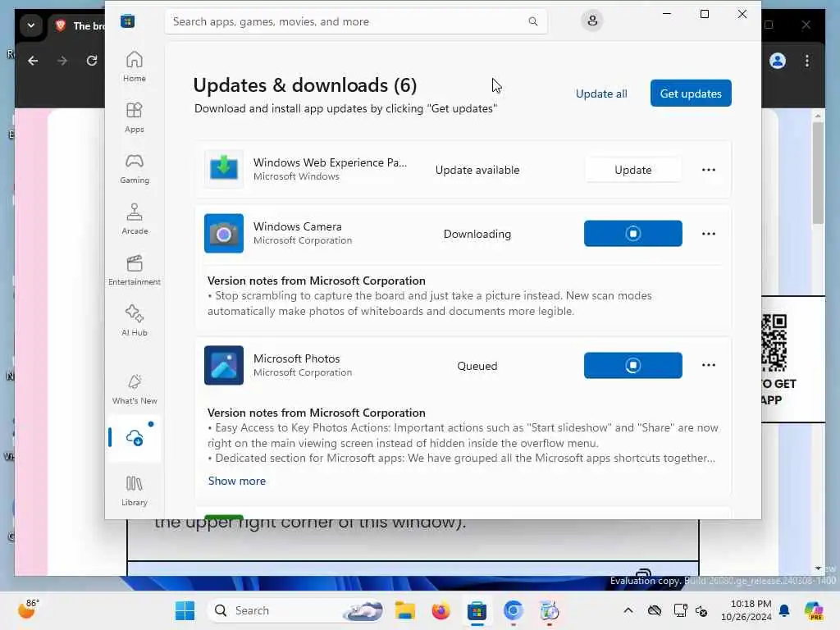Go to Apps in the Store sidebar

point(134,117)
